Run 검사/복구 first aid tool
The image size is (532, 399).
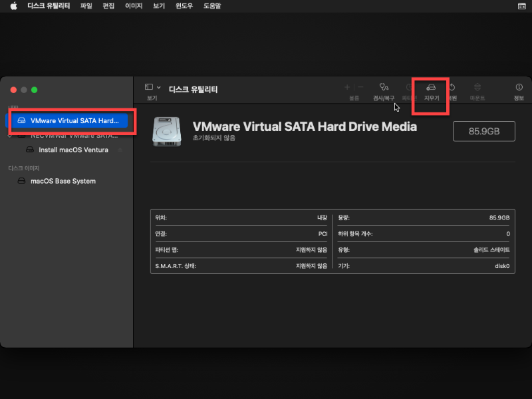coord(384,92)
